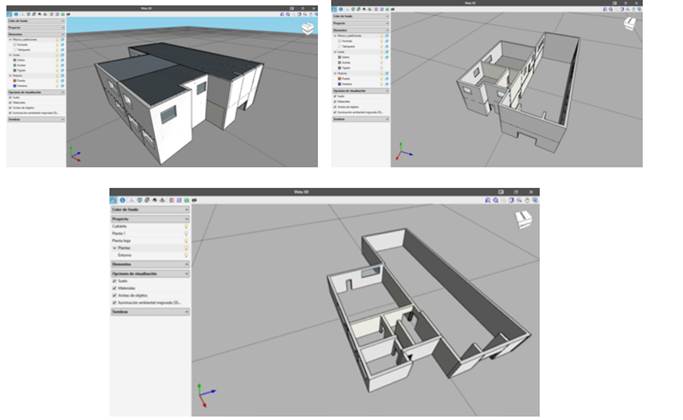This screenshot has width=683, height=420.
Task: Expand the Color de fondo section in bottom panel
Action: click(150, 209)
